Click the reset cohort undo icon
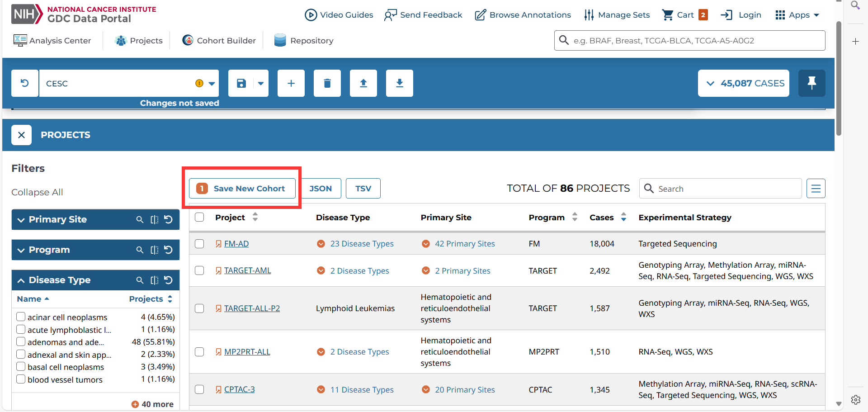Image resolution: width=868 pixels, height=412 pixels. [25, 83]
